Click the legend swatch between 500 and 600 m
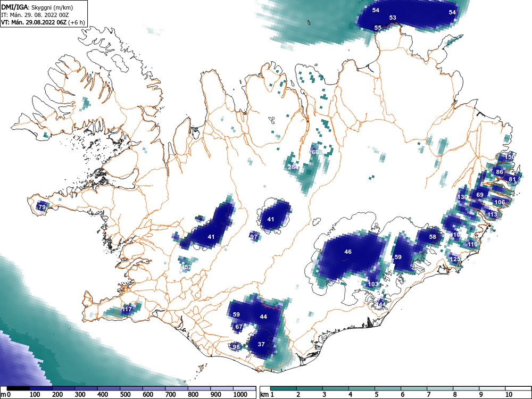Image resolution: width=532 pixels, height=399 pixels. 131,388
